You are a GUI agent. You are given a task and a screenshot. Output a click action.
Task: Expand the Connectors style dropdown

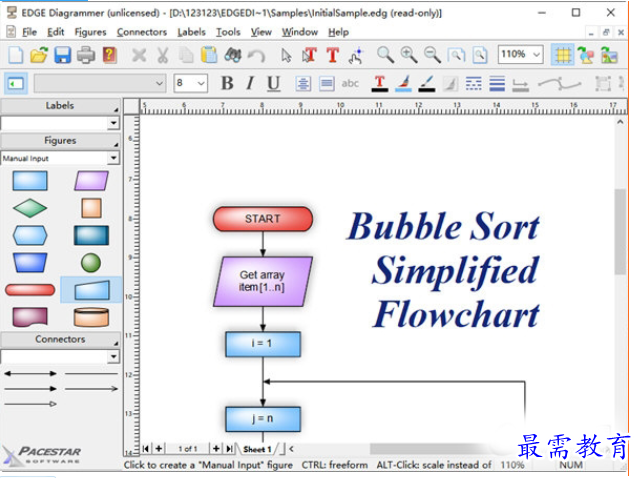114,357
